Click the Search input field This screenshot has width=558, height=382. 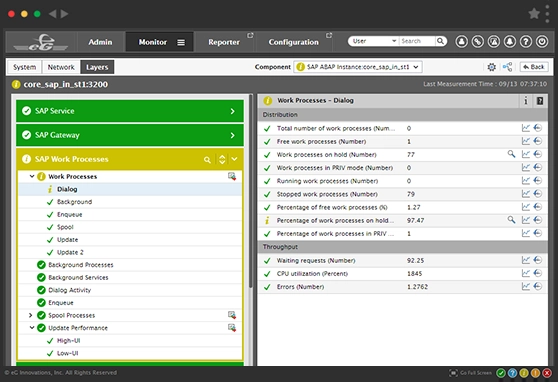[x=417, y=41]
